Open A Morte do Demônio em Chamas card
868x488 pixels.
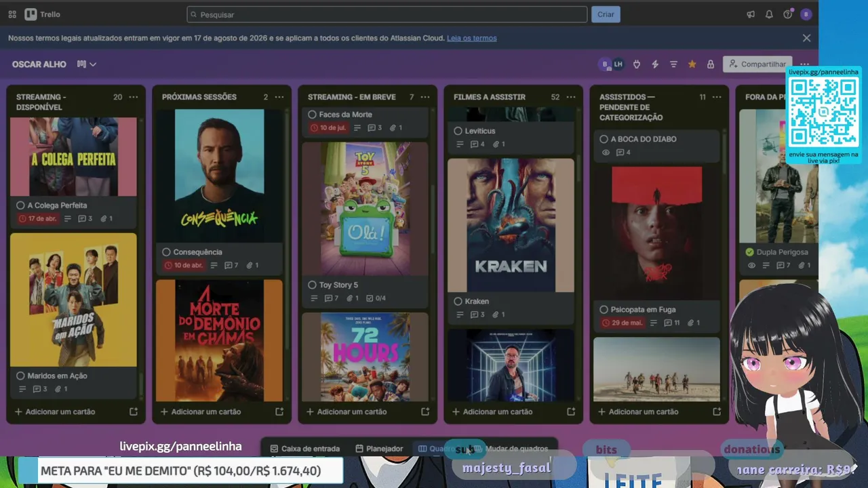pos(219,340)
